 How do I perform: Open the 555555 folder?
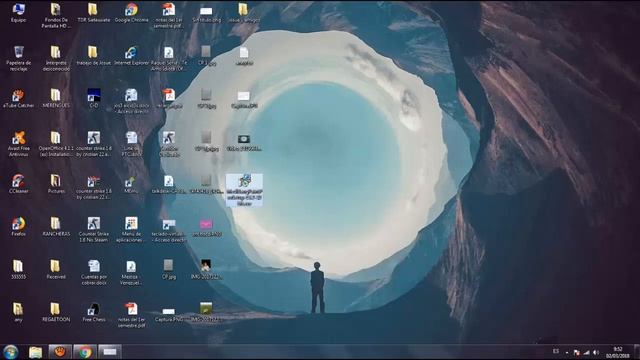tap(18, 269)
